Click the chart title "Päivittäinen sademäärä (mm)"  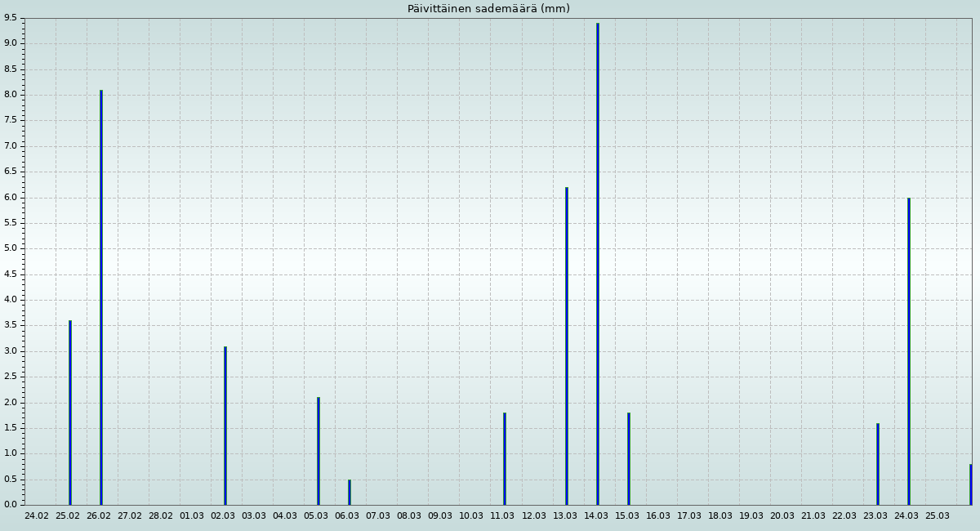point(488,9)
